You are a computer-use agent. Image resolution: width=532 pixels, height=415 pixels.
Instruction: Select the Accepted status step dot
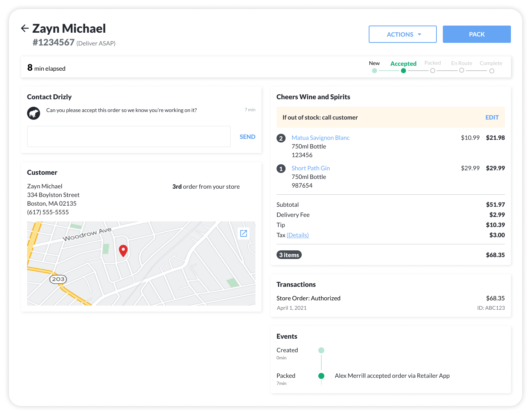[x=403, y=71]
